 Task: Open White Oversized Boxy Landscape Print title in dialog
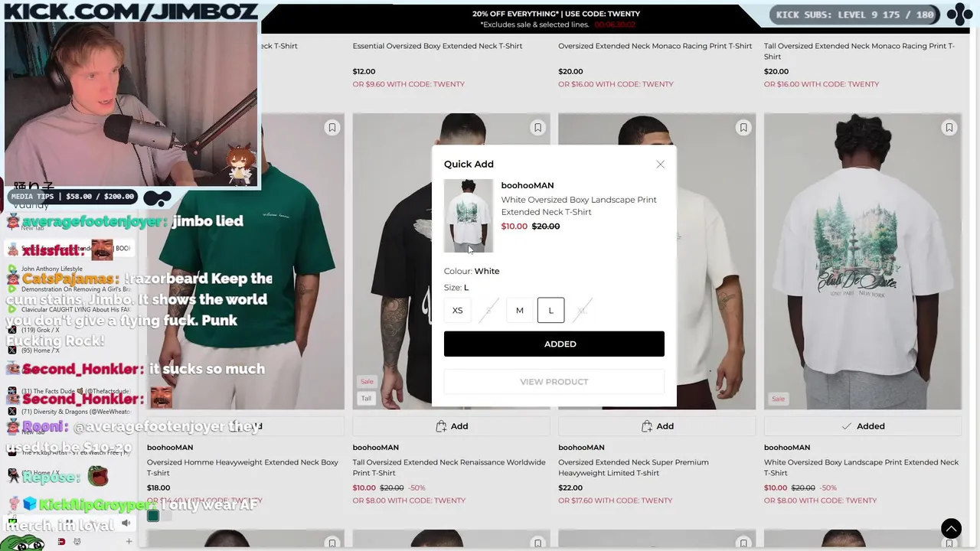click(x=579, y=206)
